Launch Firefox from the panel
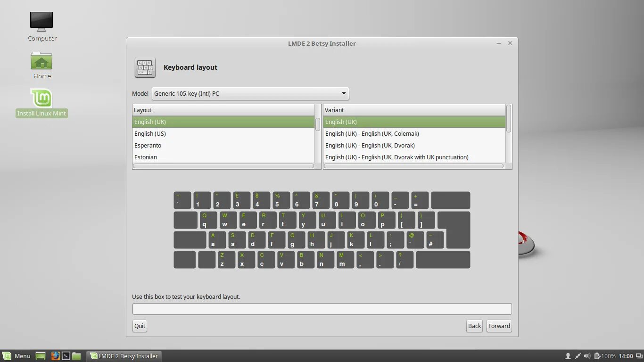This screenshot has height=362, width=644. (56, 356)
